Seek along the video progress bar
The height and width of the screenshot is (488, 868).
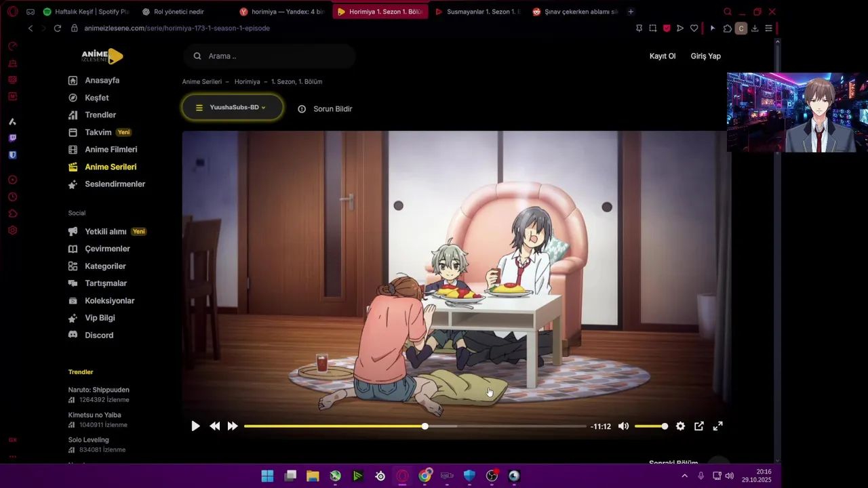tap(415, 426)
